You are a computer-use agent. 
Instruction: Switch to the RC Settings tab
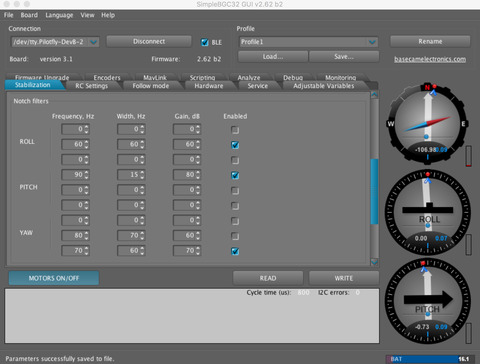click(x=92, y=86)
